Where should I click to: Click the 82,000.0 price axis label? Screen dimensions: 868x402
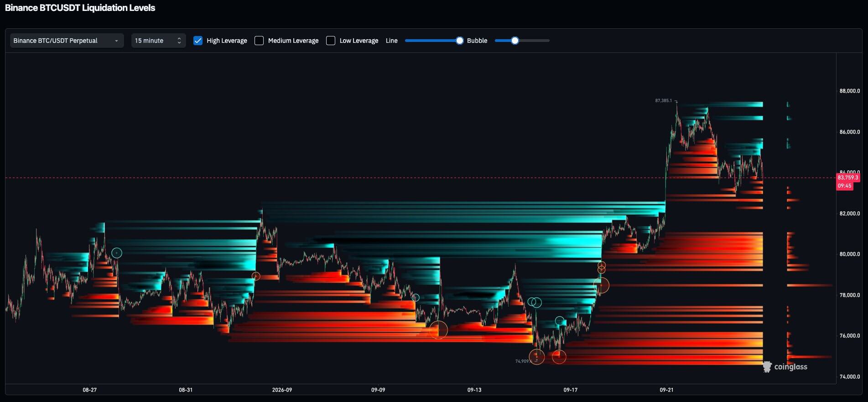pos(849,213)
